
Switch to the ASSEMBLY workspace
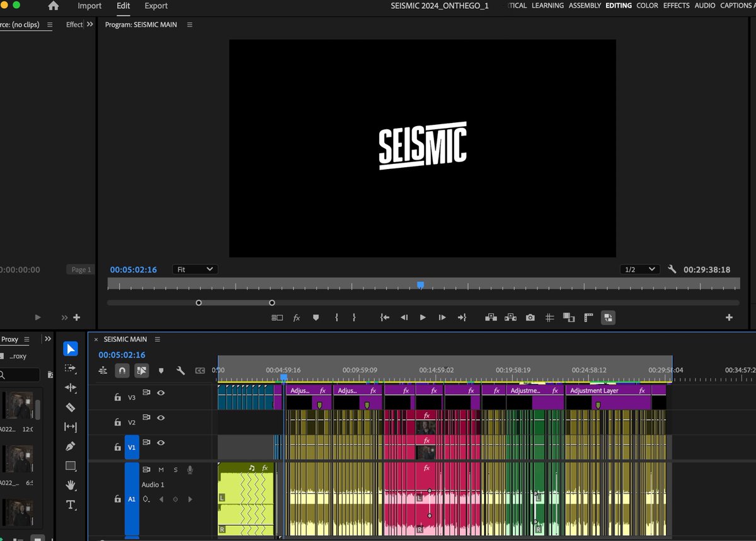point(585,6)
